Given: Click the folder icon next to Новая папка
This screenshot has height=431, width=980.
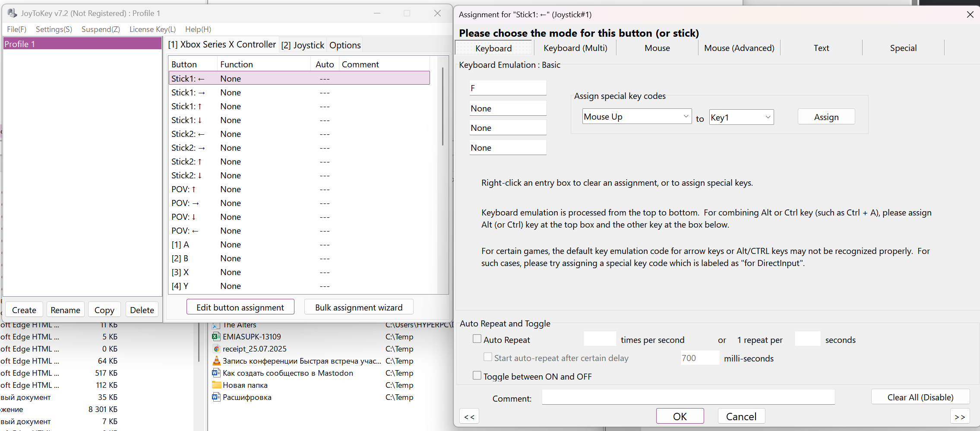Looking at the screenshot, I should (216, 385).
